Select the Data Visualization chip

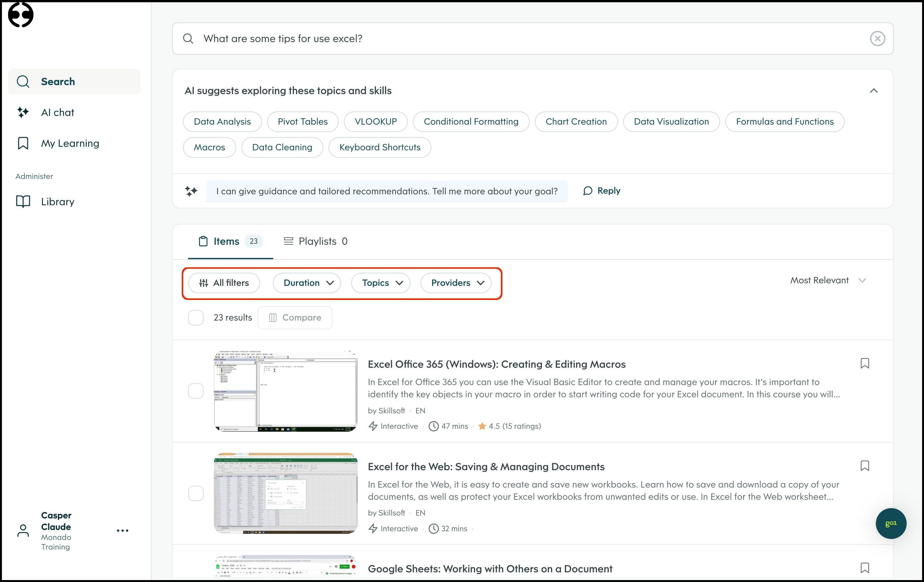click(x=671, y=122)
